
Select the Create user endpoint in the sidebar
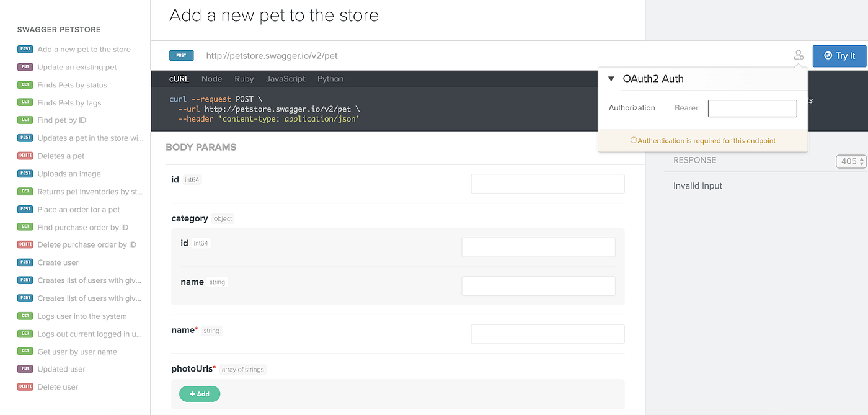(57, 262)
